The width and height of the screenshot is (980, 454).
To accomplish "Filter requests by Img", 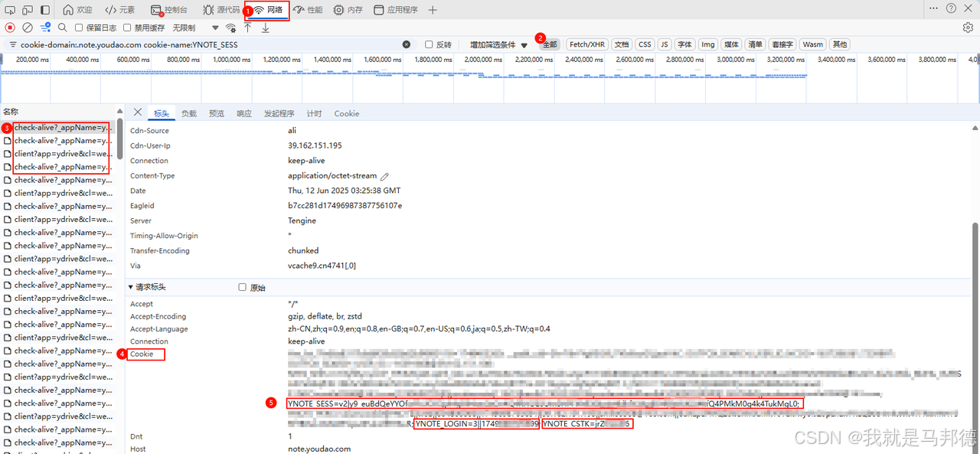I will click(x=708, y=44).
